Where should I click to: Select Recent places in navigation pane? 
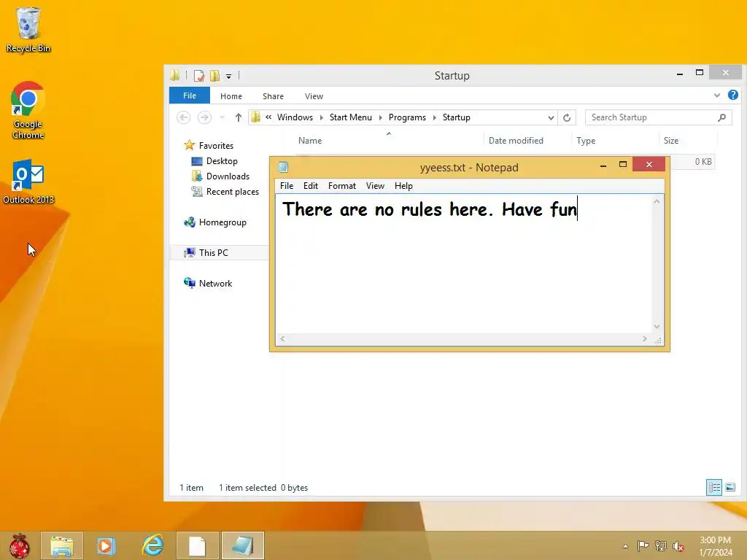pyautogui.click(x=225, y=192)
